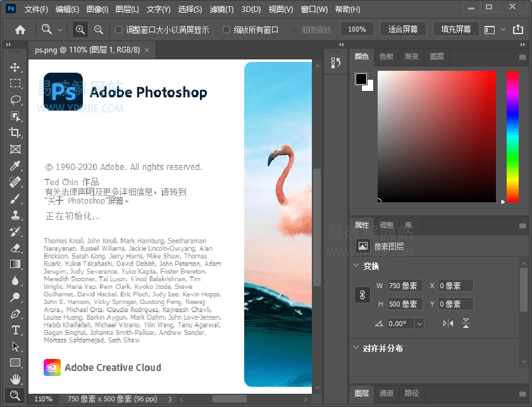This screenshot has height=407, width=532.
Task: Click flip vertical icon in Properties
Action: tap(466, 324)
